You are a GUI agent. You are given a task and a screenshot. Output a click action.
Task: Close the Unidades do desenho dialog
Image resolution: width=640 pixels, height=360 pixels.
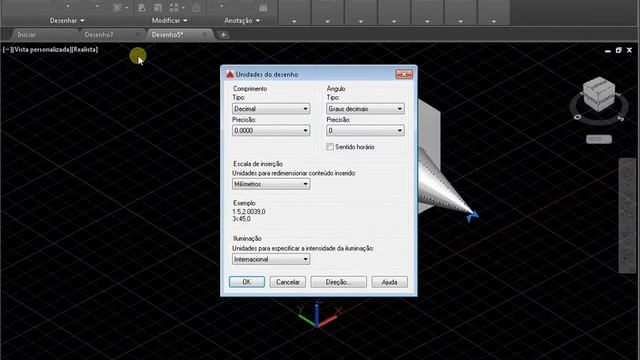(404, 74)
